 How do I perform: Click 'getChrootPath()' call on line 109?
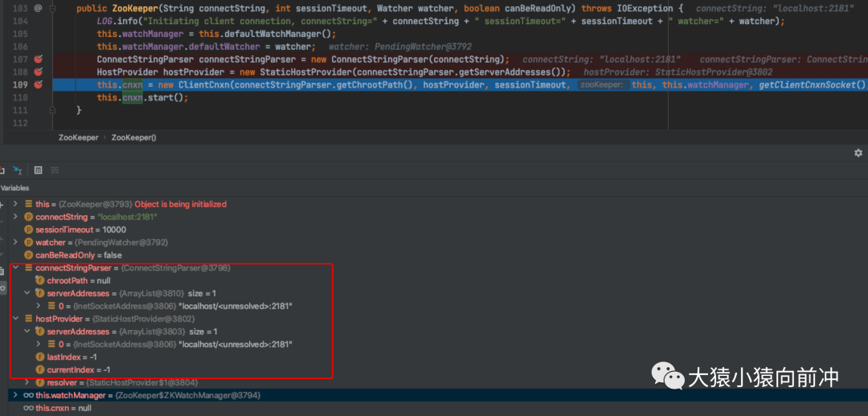(374, 84)
